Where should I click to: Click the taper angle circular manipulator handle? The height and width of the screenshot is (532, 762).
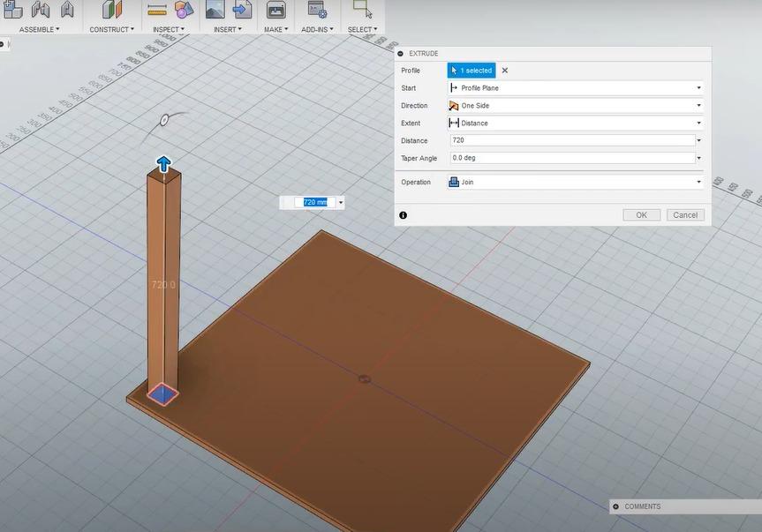point(164,119)
